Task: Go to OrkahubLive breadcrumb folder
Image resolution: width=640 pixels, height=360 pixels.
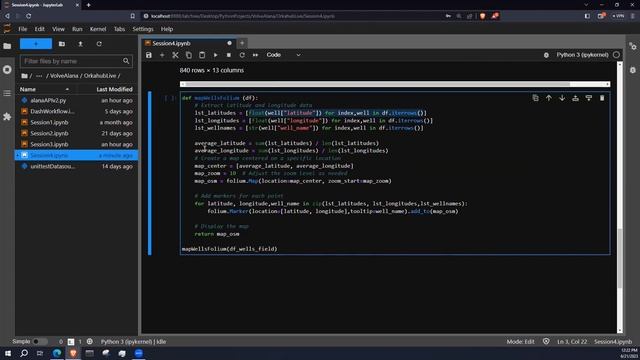Action: 100,76
